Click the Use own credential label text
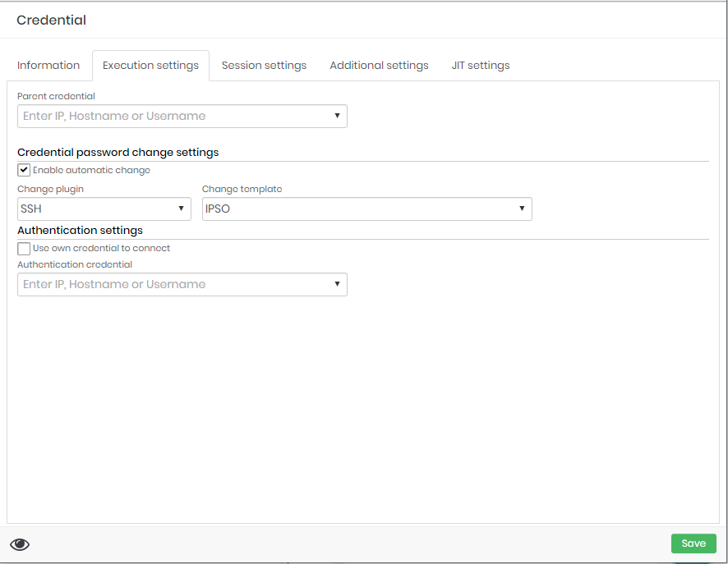 click(x=101, y=248)
